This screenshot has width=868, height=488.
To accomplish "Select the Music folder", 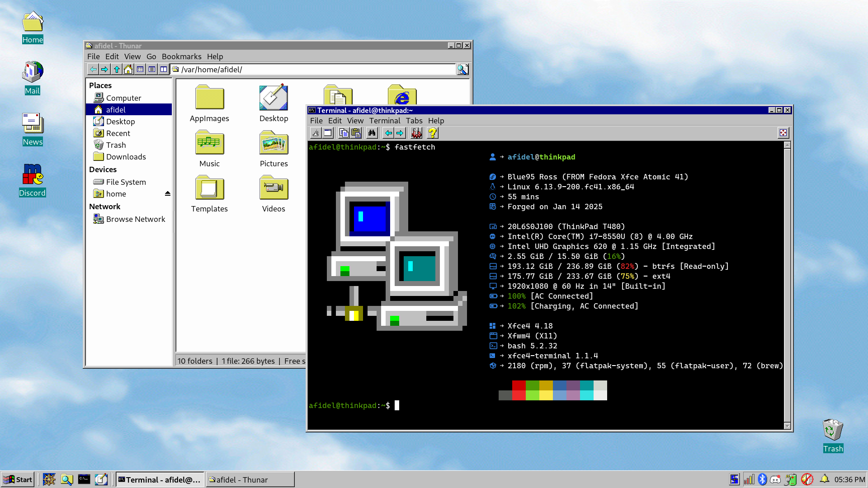I will tap(209, 149).
